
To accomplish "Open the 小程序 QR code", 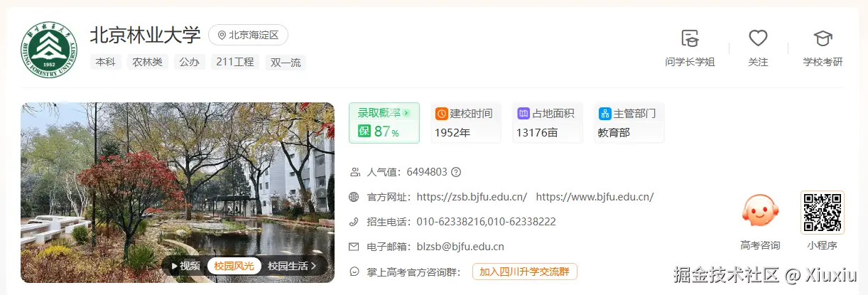I will 823,212.
